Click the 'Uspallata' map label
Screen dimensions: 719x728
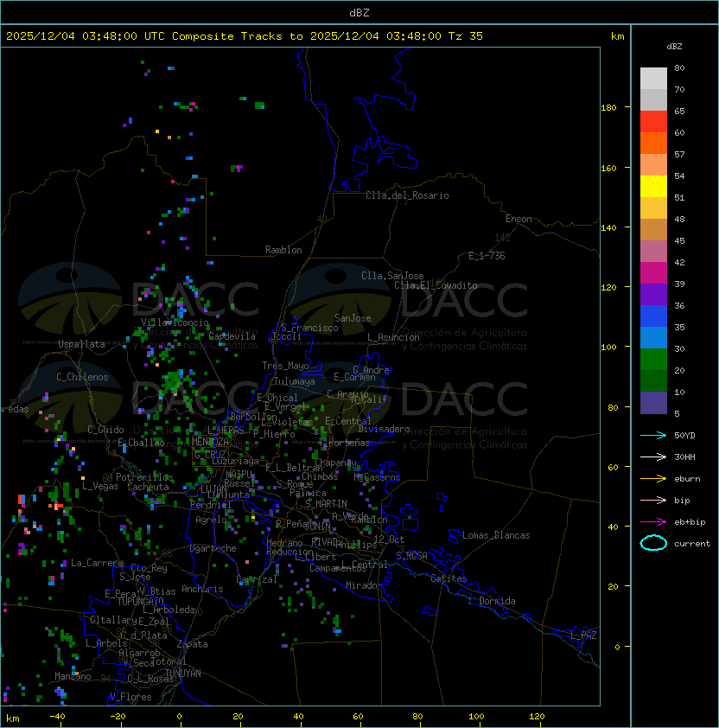point(81,344)
